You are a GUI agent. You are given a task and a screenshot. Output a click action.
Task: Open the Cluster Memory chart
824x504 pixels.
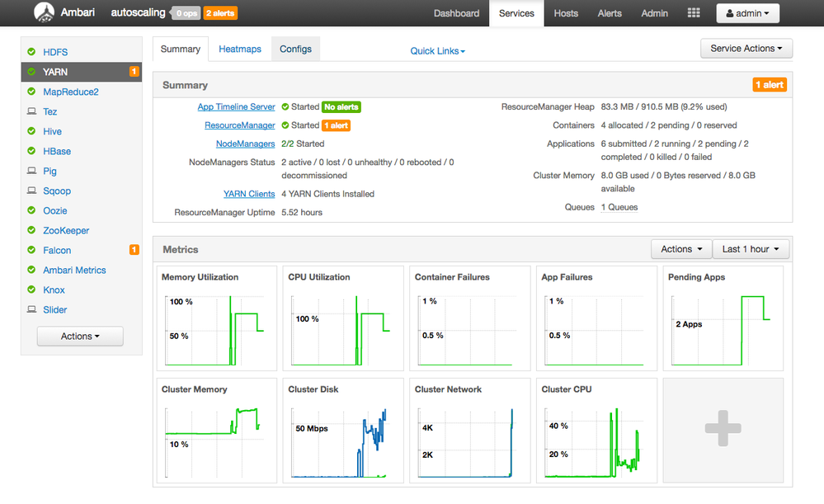[216, 431]
